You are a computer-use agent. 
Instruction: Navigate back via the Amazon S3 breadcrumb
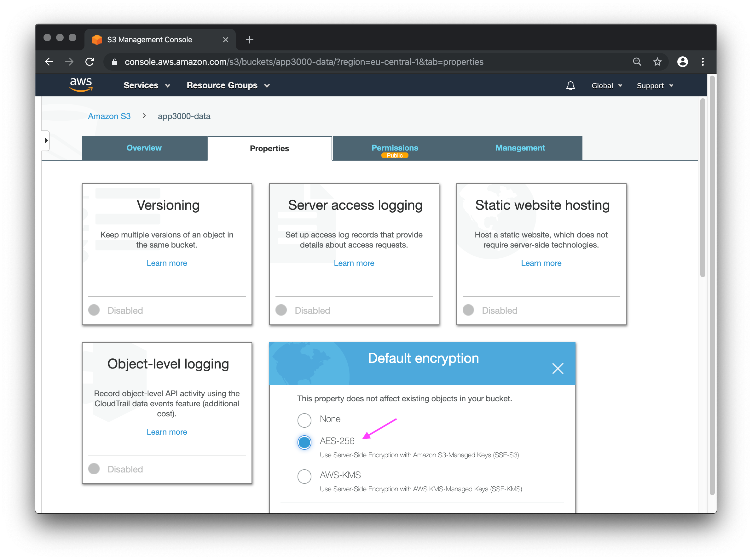click(109, 116)
